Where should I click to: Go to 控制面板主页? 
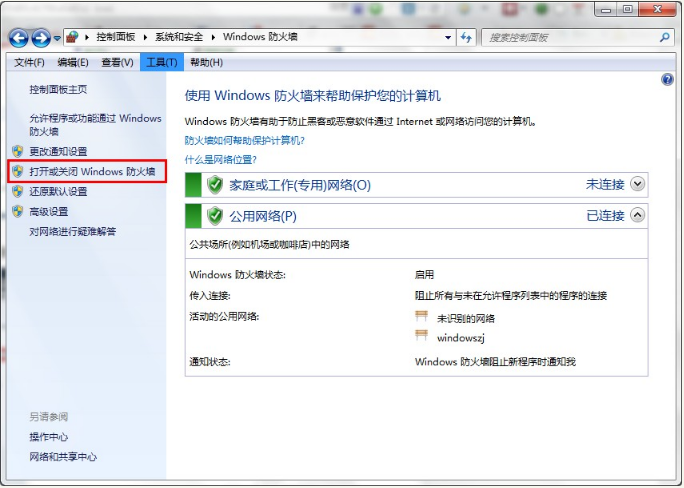(x=58, y=89)
